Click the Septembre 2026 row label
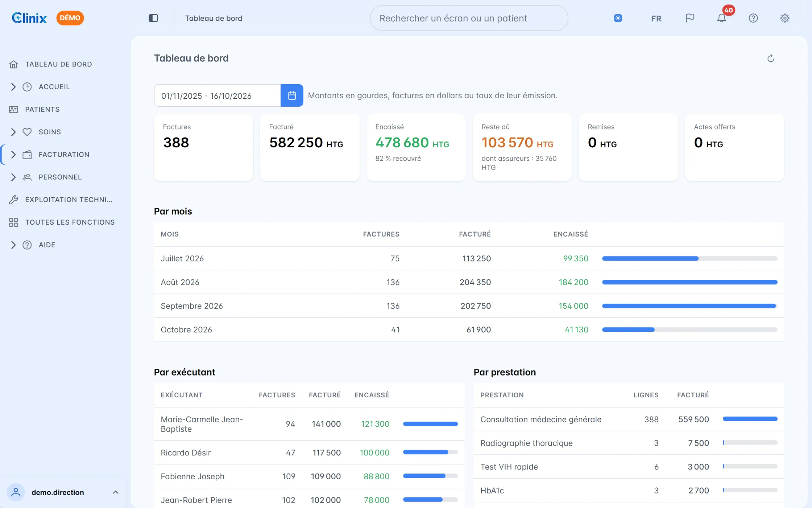812x508 pixels. point(191,306)
